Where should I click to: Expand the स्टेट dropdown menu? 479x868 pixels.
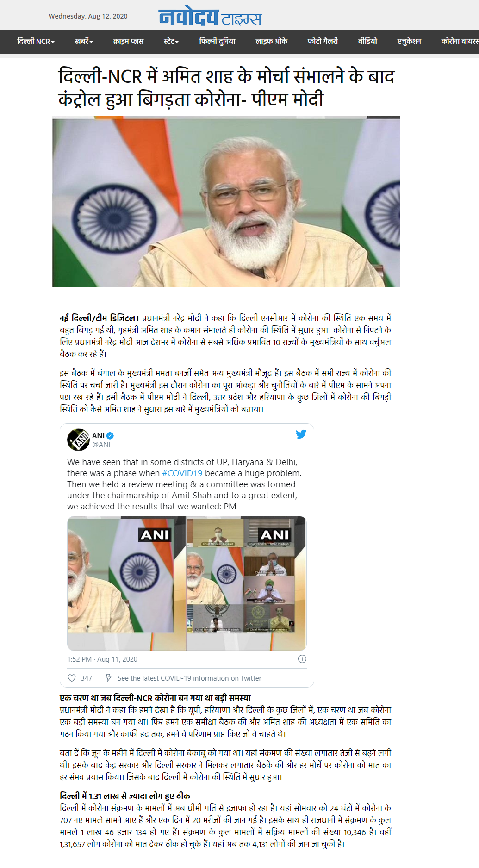[171, 41]
